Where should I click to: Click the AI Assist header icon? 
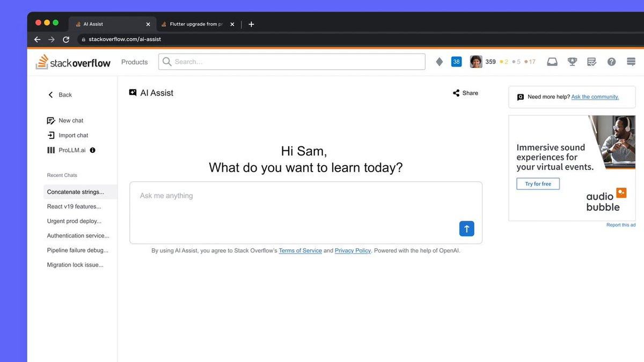pos(133,93)
